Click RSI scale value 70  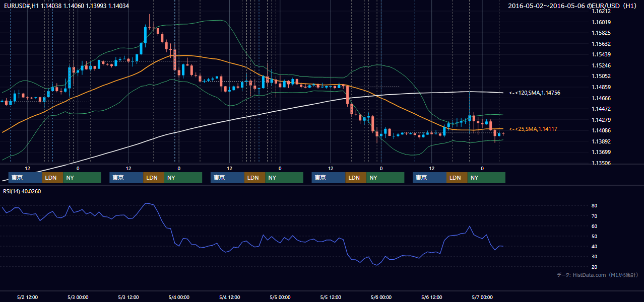click(595, 216)
